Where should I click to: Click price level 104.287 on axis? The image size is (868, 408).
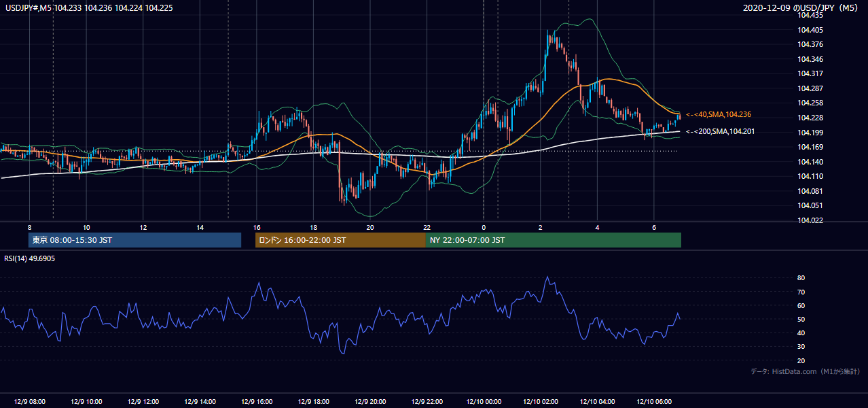811,88
